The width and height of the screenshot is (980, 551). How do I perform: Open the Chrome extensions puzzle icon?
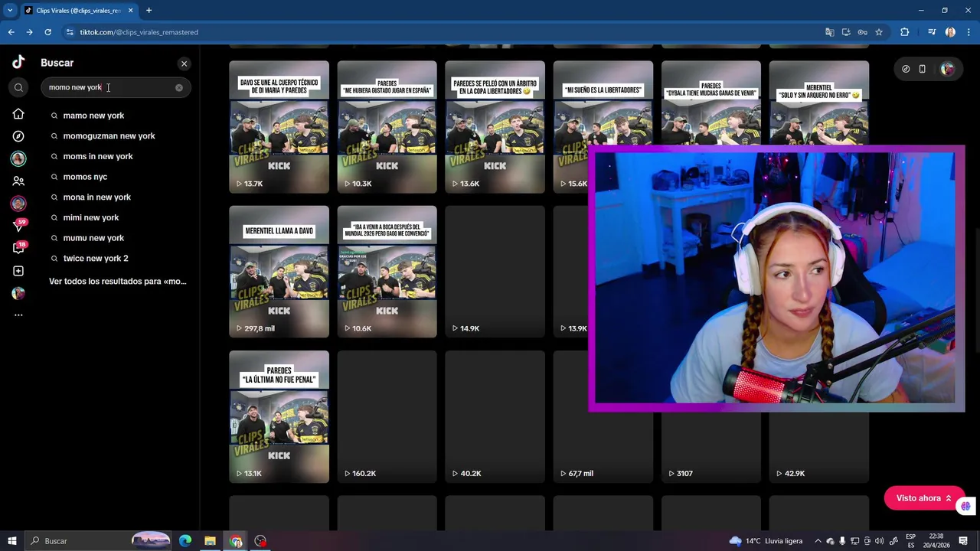(905, 32)
